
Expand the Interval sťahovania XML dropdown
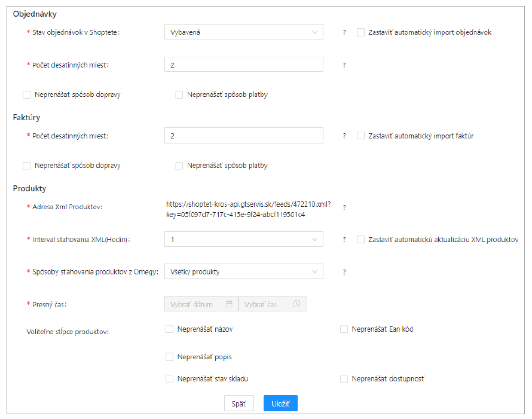[x=243, y=240]
